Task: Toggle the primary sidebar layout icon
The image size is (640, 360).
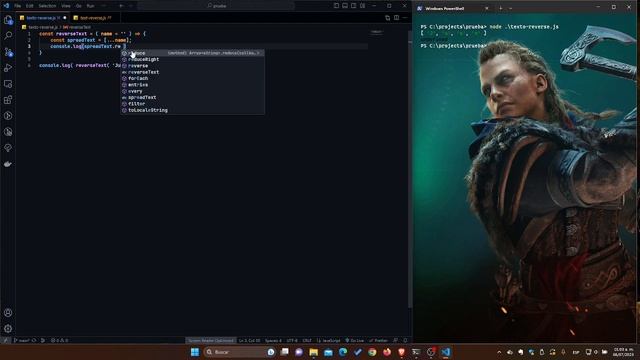Action: coord(336,6)
